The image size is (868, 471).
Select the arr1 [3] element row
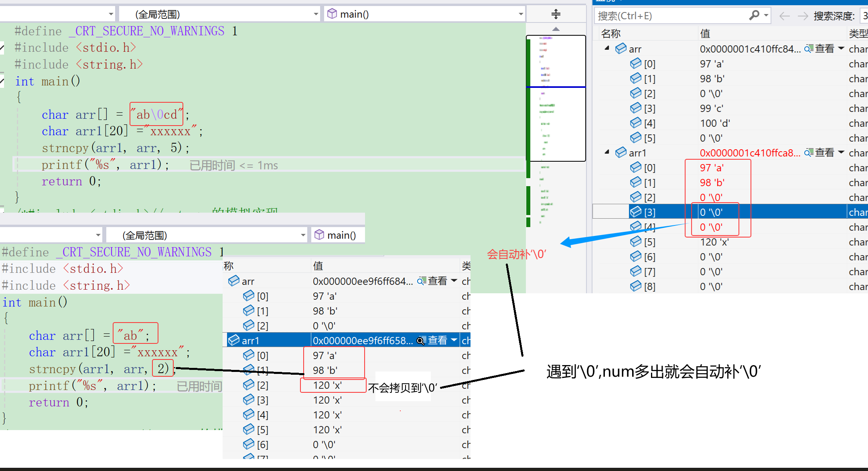click(x=649, y=212)
